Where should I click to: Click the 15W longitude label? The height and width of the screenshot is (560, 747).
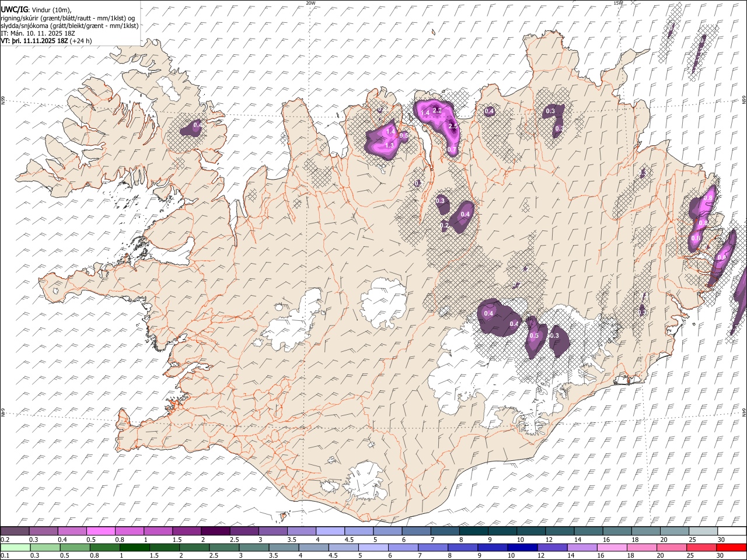pyautogui.click(x=617, y=3)
